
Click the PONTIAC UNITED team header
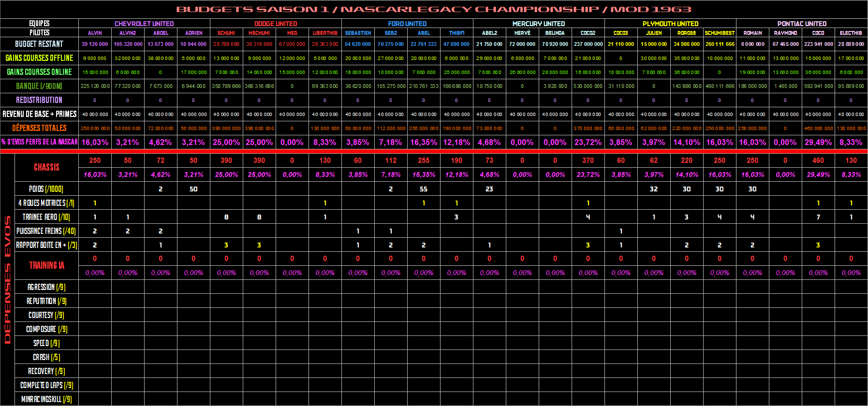(x=802, y=24)
